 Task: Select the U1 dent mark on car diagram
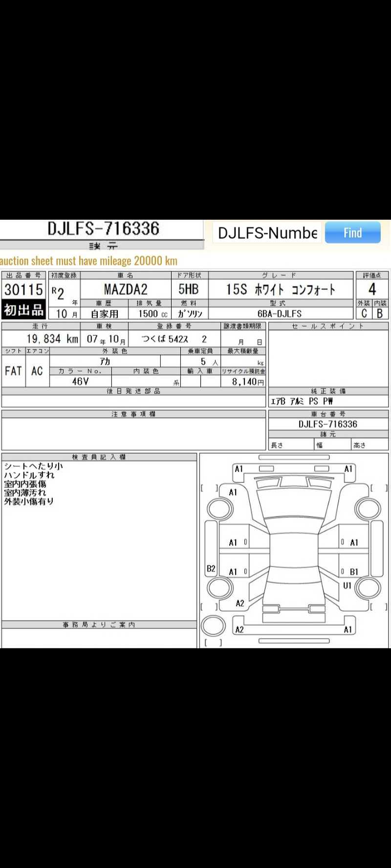tap(347, 585)
